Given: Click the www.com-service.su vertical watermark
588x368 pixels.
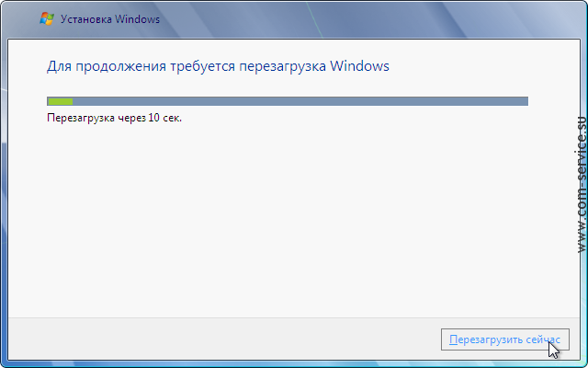Looking at the screenshot, I should tap(581, 184).
